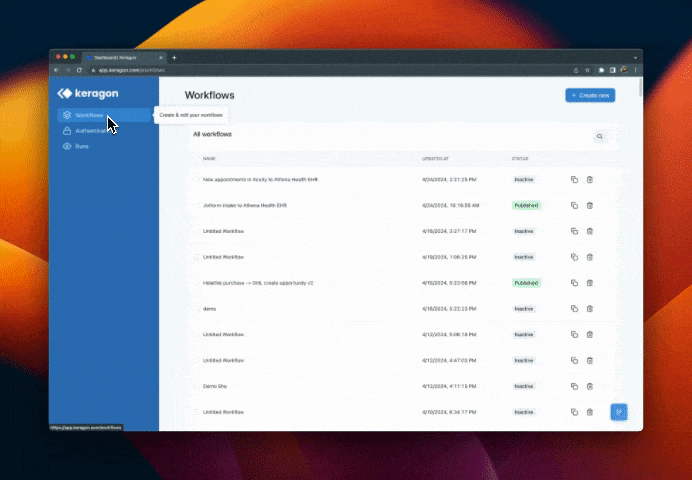Viewport: 692px width, 480px height.
Task: Open the blue chat widget button
Action: (619, 412)
